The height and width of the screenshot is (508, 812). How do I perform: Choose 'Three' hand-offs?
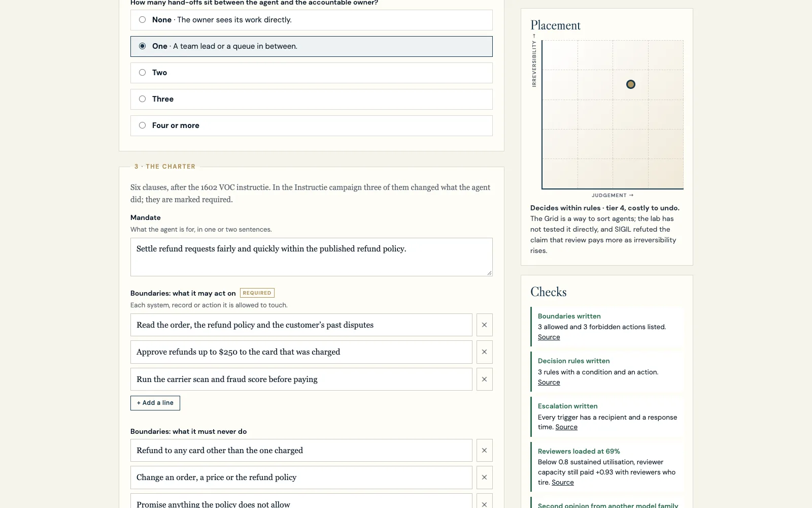[x=312, y=99]
